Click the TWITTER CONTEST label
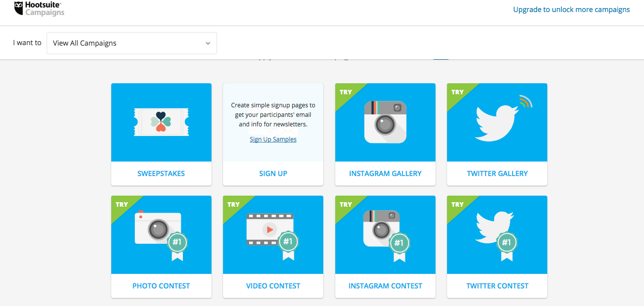Image resolution: width=644 pixels, height=306 pixels. 497,285
